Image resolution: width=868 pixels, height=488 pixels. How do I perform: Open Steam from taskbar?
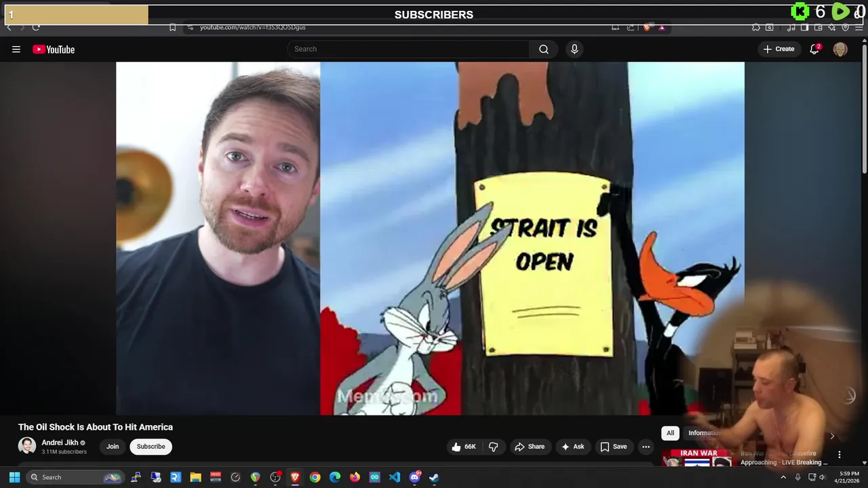point(434,477)
